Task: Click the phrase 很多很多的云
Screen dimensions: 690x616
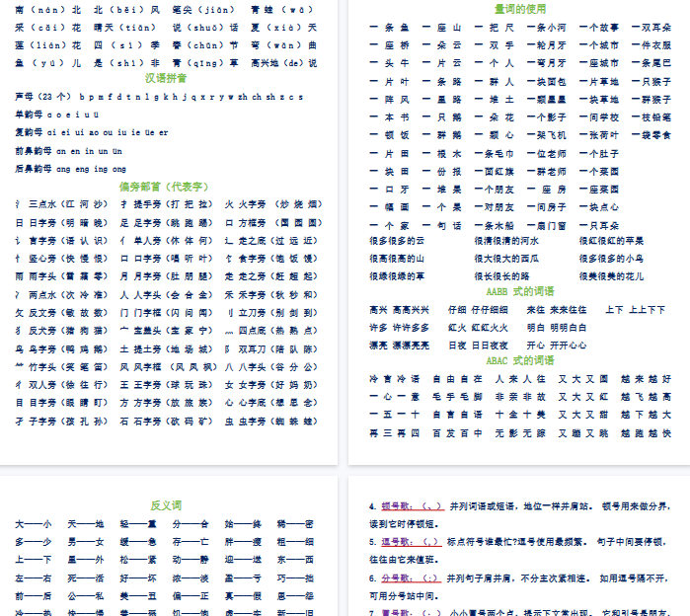Action: click(397, 240)
